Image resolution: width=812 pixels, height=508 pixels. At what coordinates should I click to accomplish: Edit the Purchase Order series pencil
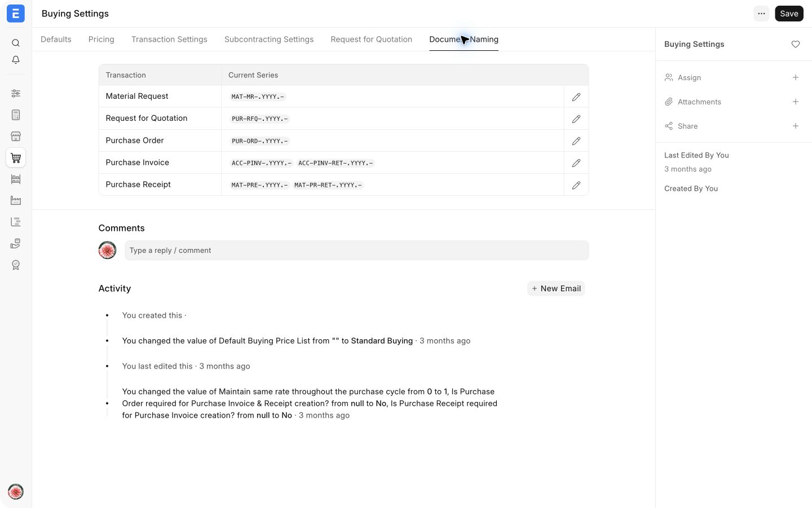point(576,141)
